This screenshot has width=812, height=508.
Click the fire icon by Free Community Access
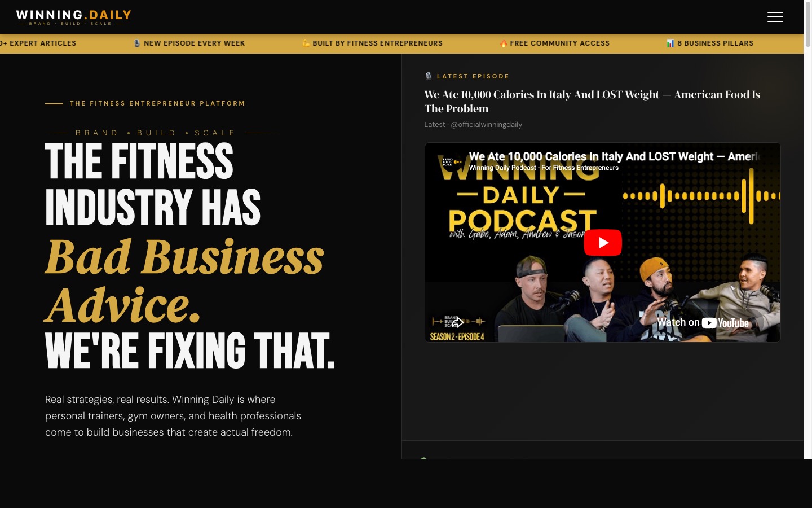tap(504, 43)
